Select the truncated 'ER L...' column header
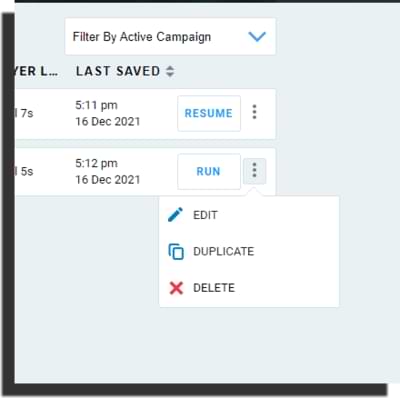 click(x=36, y=71)
